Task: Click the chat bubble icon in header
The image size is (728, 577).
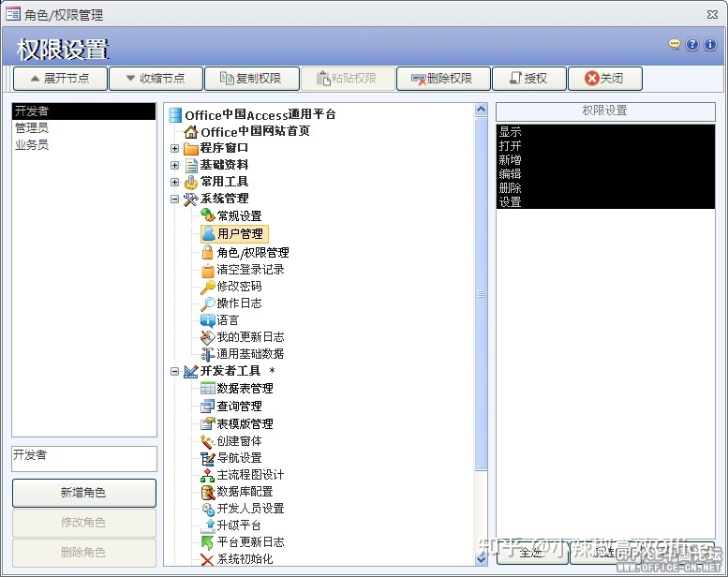Action: [x=675, y=44]
